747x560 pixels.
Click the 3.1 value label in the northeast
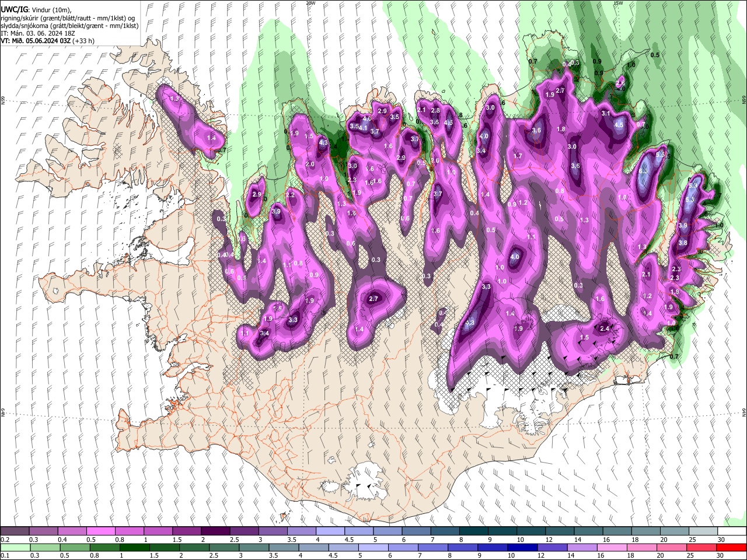click(606, 113)
